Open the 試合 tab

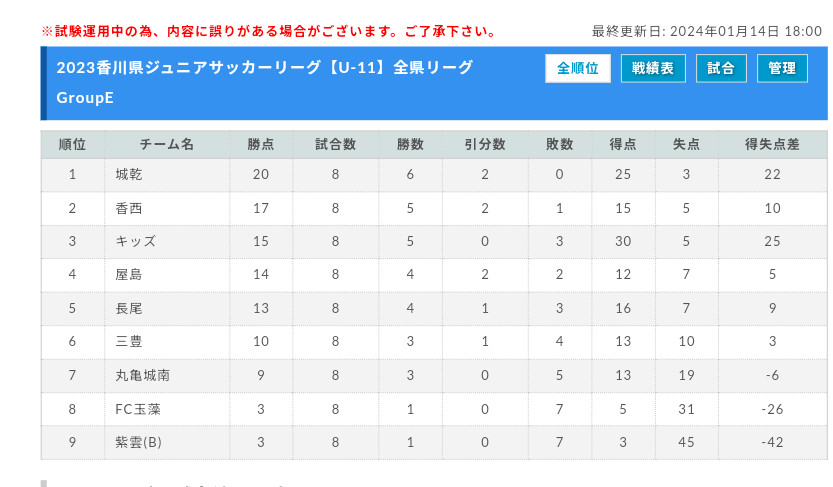click(721, 69)
